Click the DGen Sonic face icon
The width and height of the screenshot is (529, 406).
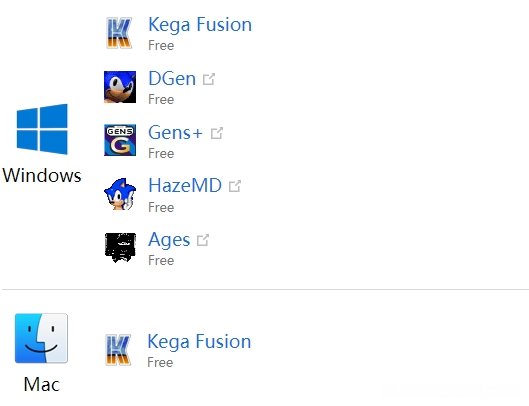pyautogui.click(x=120, y=87)
